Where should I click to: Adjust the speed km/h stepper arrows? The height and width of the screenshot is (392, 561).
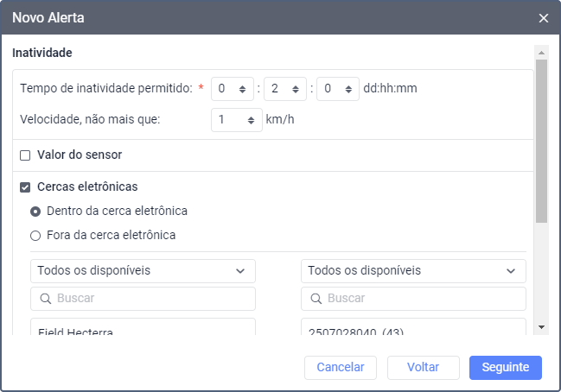(x=252, y=120)
